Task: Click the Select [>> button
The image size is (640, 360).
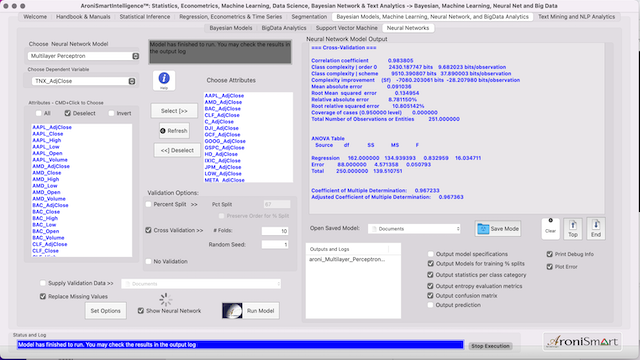Action: coord(174,111)
